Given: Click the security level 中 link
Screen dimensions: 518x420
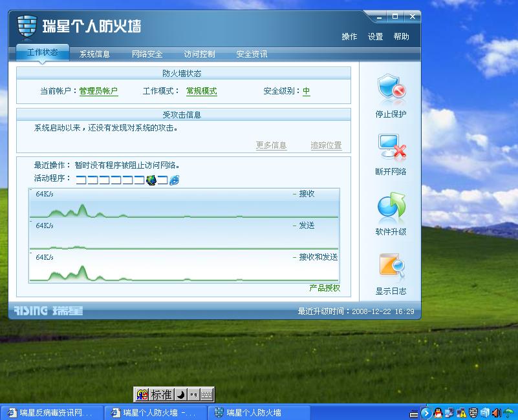Looking at the screenshot, I should [x=307, y=91].
